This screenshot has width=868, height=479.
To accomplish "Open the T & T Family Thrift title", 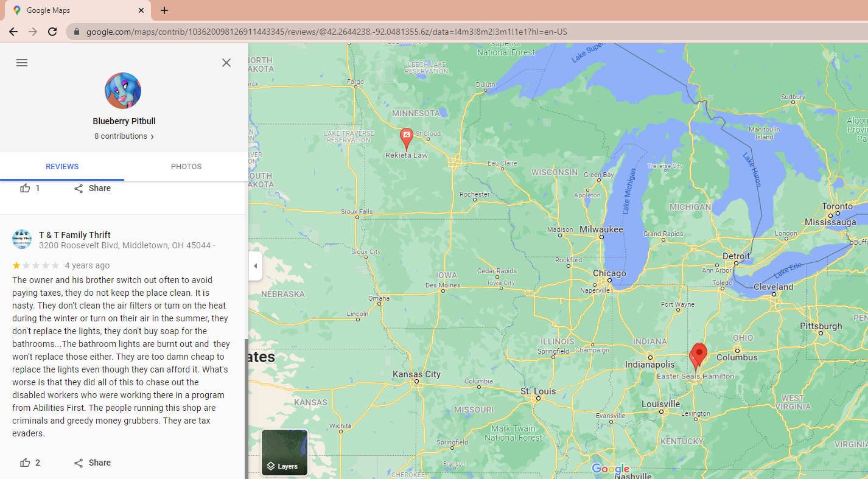I will pyautogui.click(x=75, y=235).
